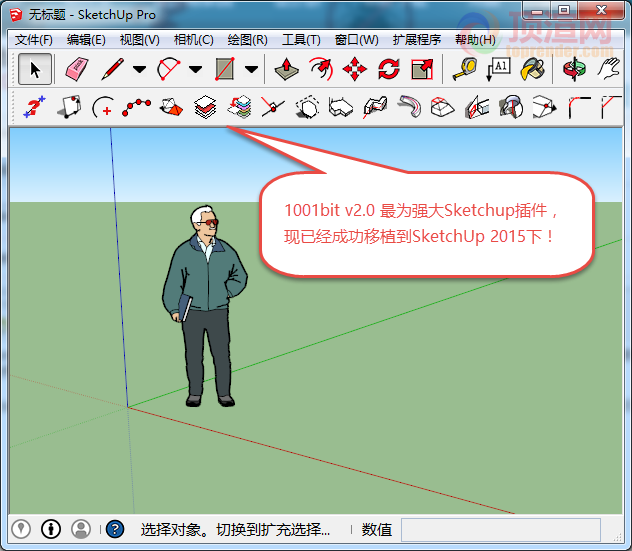Use 1001bit curved sweep profile tool
This screenshot has width=632, height=551.
tap(409, 107)
